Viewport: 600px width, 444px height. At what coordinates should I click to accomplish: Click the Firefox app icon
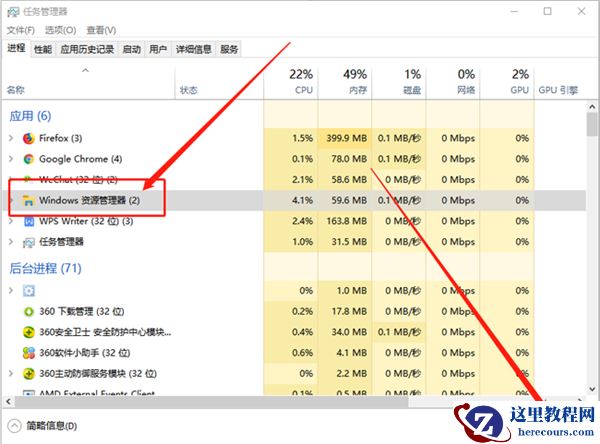(29, 138)
